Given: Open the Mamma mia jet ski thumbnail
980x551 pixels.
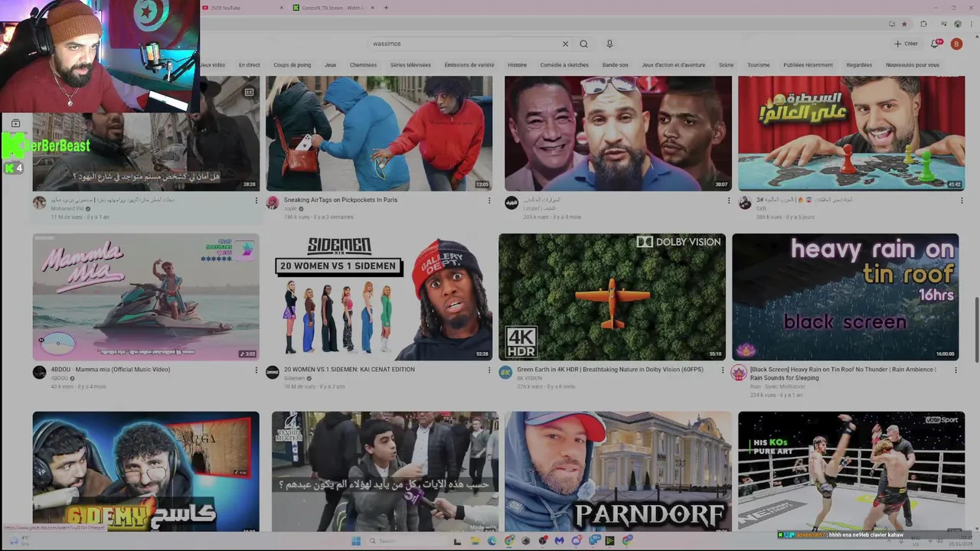Looking at the screenshot, I should (145, 297).
